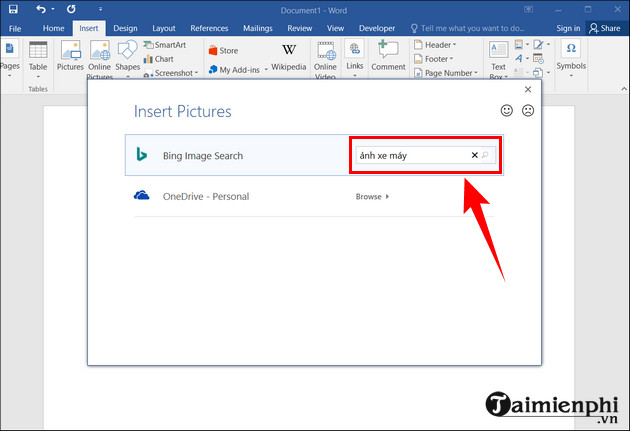Switch to the Design tab
Viewport: 630px width, 431px height.
pyautogui.click(x=125, y=28)
